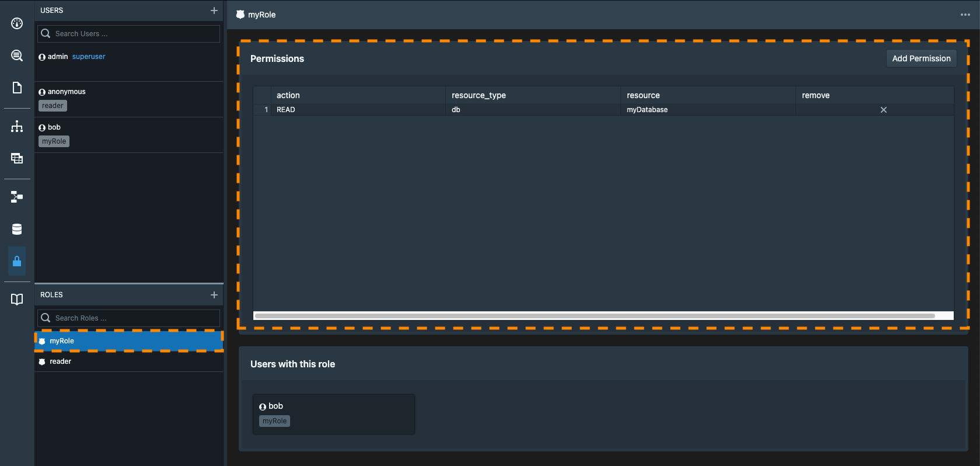Click the table grid icon in sidebar
This screenshot has width=980, height=466.
pos(17,158)
